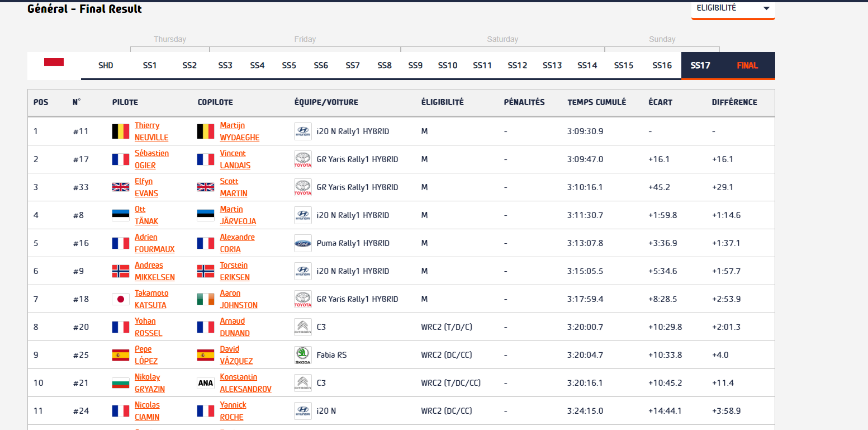The height and width of the screenshot is (430, 868).
Task: Click Estonian flag beside Ott Tänak
Action: 121,215
